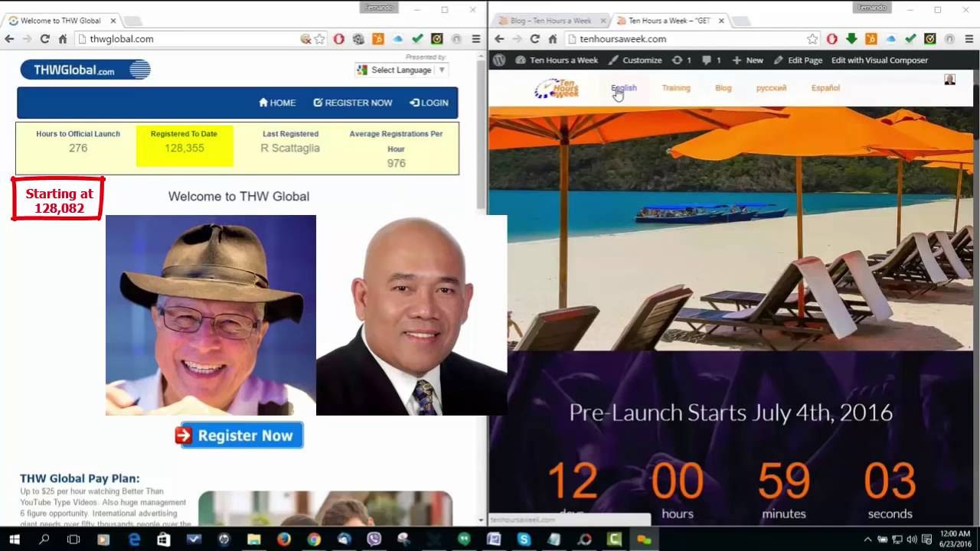Bookmark tenhoursaweek.com with the star icon
The image size is (980, 551).
tap(812, 39)
